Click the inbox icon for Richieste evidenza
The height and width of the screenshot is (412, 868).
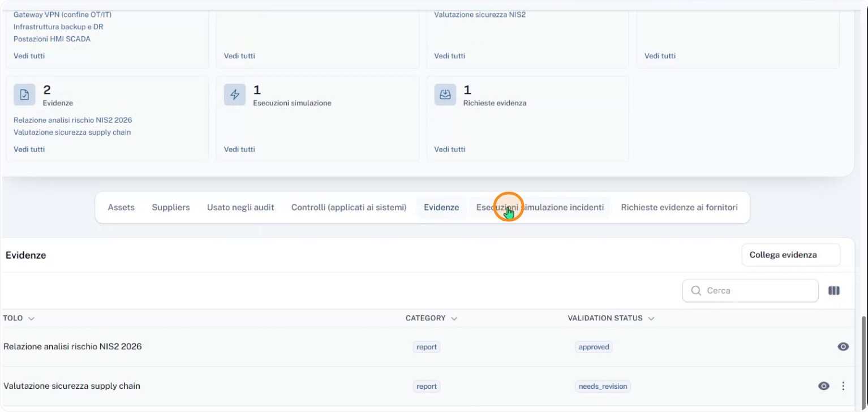[445, 95]
